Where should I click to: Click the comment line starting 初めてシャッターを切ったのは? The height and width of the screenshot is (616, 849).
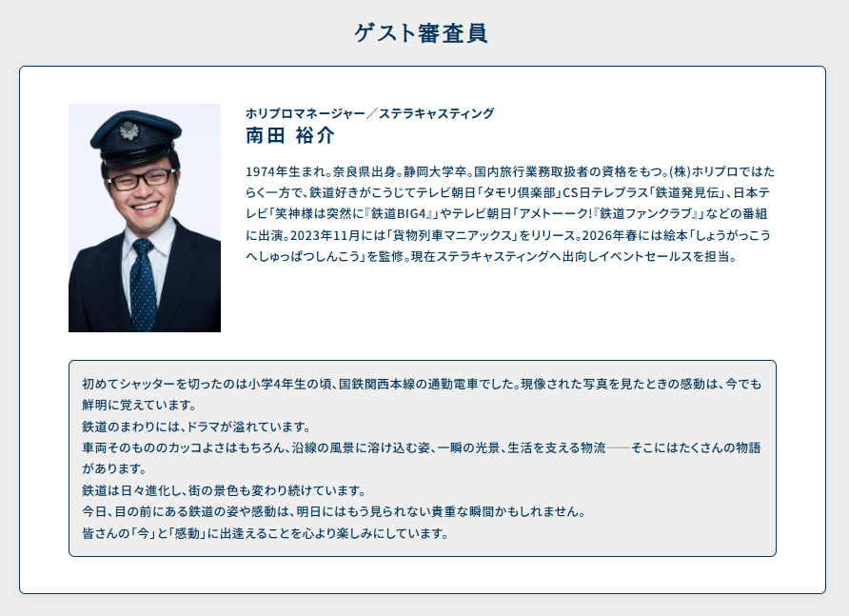(422, 384)
